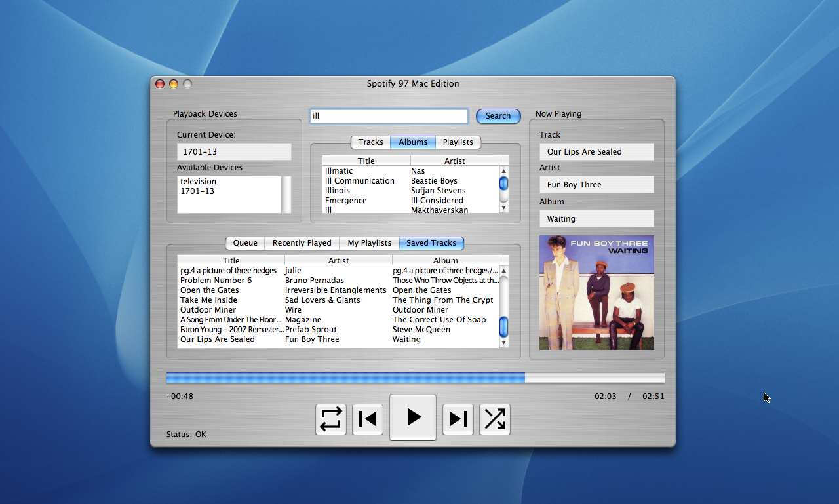Screen dimensions: 839x504
Task: Select "pg.4 a picture of three hedges" title
Action: pyautogui.click(x=229, y=271)
